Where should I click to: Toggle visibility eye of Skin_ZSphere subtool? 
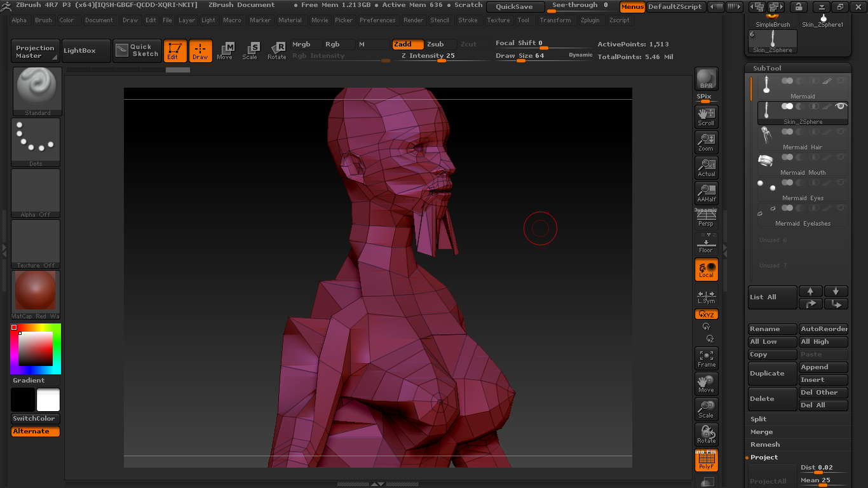841,106
